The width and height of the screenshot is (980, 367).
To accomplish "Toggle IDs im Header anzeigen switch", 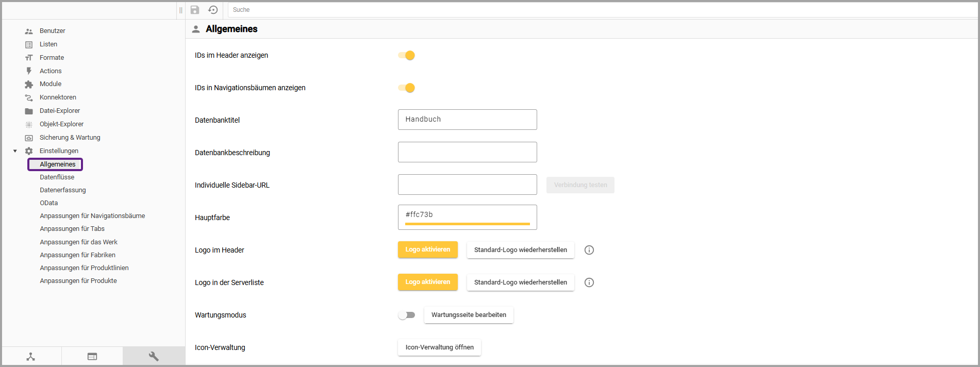I will pos(407,55).
